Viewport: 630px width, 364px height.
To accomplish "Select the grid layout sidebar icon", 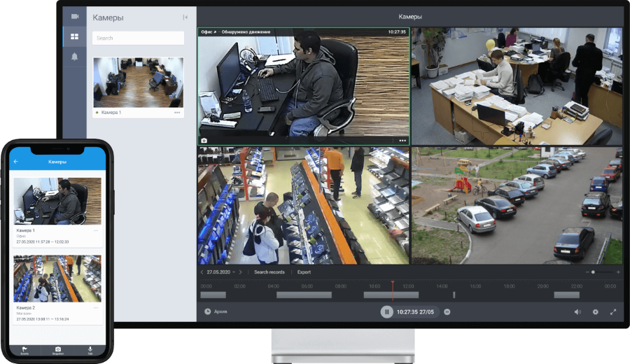I will (74, 36).
